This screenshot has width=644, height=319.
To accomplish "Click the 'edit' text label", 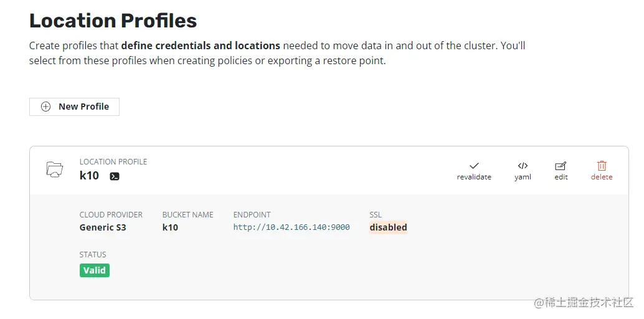I will (561, 177).
